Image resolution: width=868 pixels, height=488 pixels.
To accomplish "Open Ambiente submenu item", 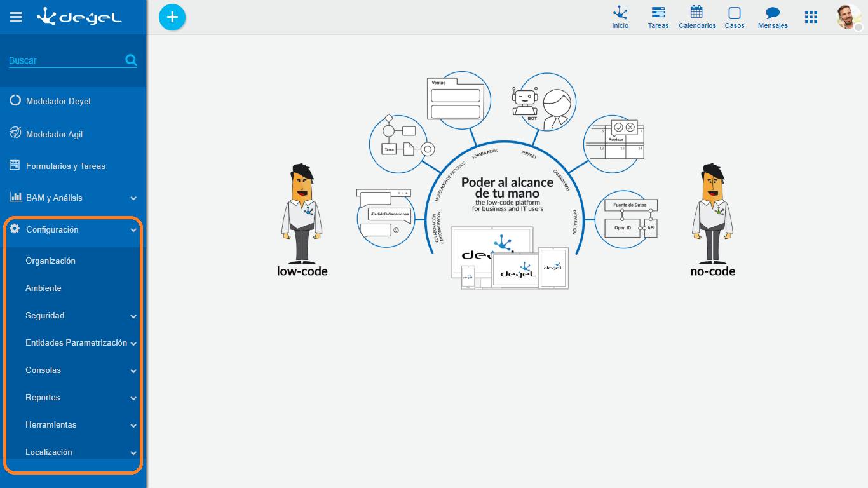I will (x=43, y=288).
